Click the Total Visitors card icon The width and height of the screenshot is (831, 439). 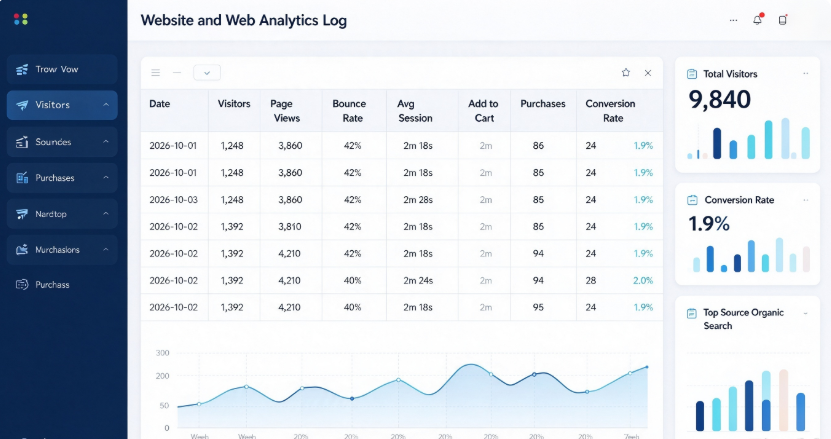click(x=692, y=74)
